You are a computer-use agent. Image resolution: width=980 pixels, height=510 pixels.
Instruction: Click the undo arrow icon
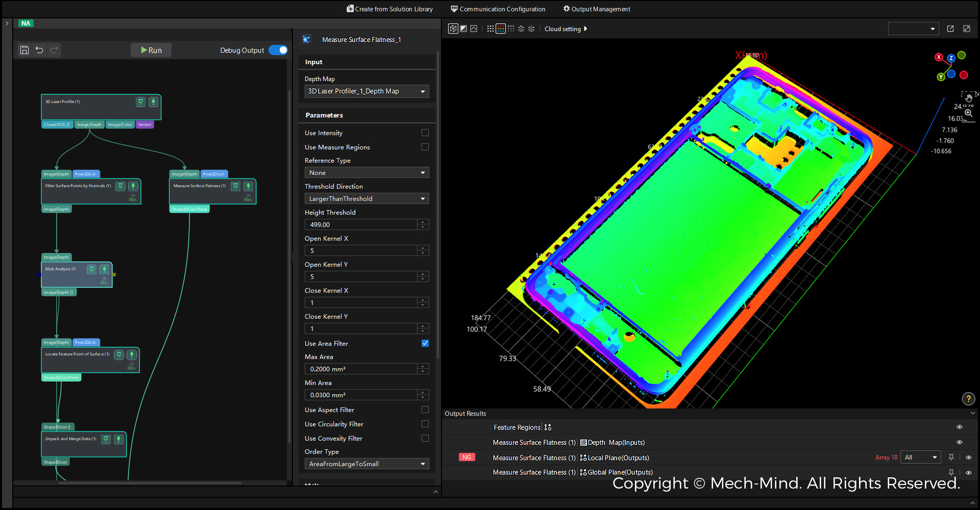tap(39, 50)
